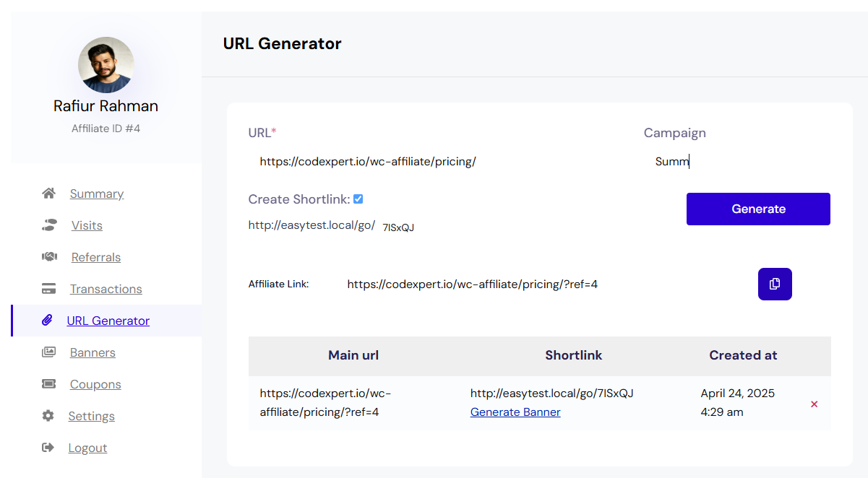The height and width of the screenshot is (478, 868).
Task: Click the Created at column header
Action: pos(743,355)
